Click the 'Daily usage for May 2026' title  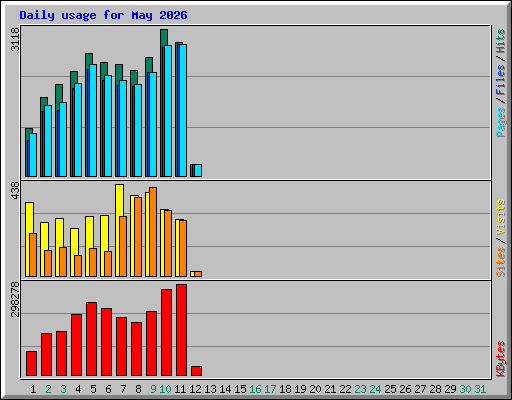[x=103, y=15]
